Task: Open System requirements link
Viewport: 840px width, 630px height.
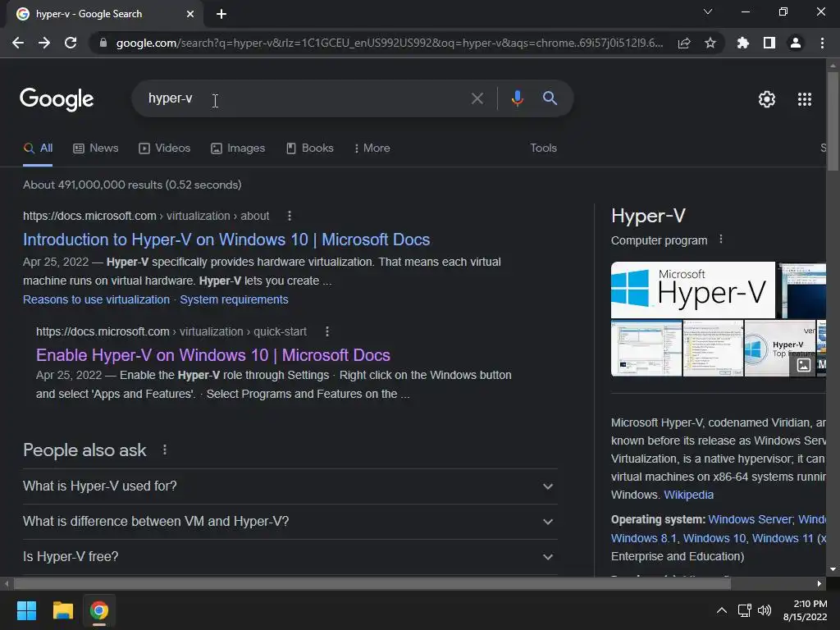Action: [234, 299]
